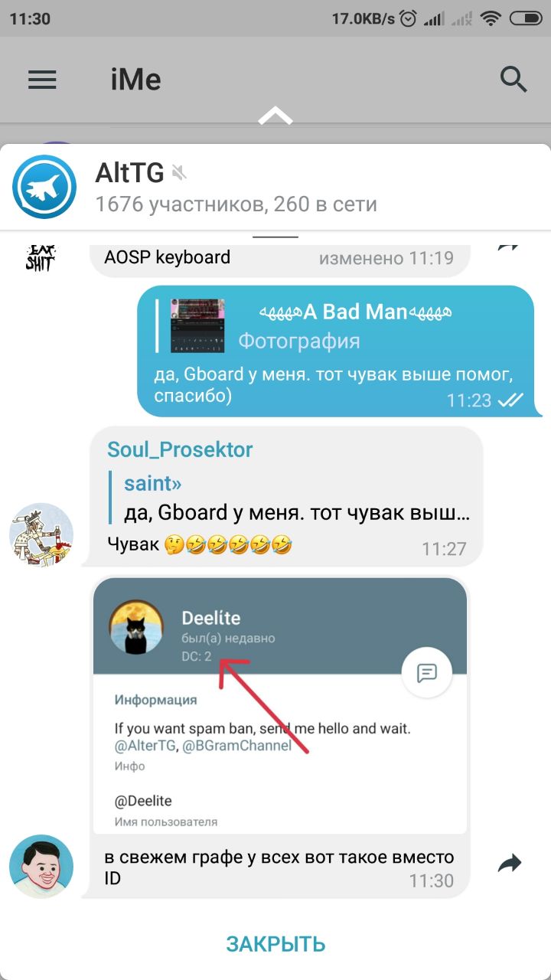551x980 pixels.
Task: Tap the forward arrow on AOSP keyboard message
Action: [509, 247]
